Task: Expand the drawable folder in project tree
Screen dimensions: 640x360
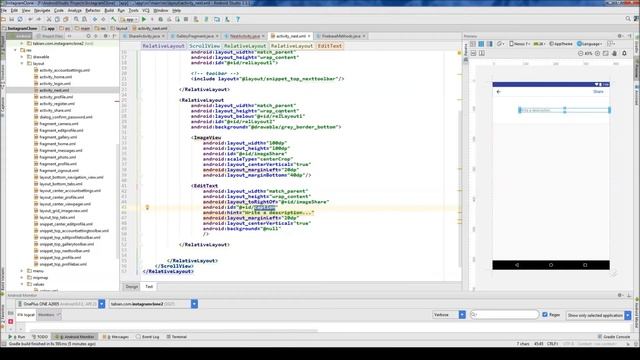Action: (22, 57)
